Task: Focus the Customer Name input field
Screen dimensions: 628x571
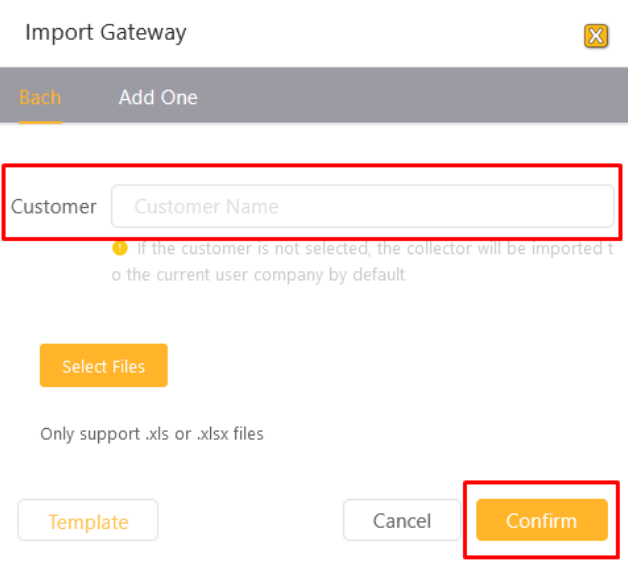Action: click(x=362, y=206)
